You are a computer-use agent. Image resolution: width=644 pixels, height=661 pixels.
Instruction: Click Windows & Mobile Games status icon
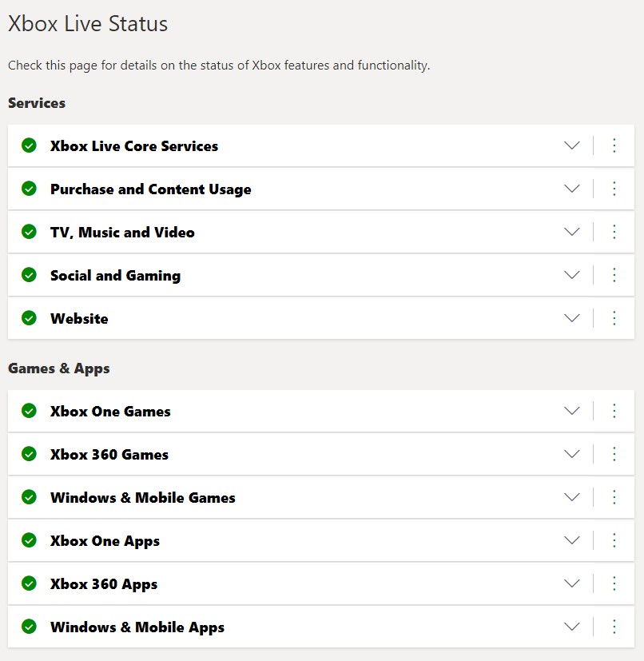29,497
